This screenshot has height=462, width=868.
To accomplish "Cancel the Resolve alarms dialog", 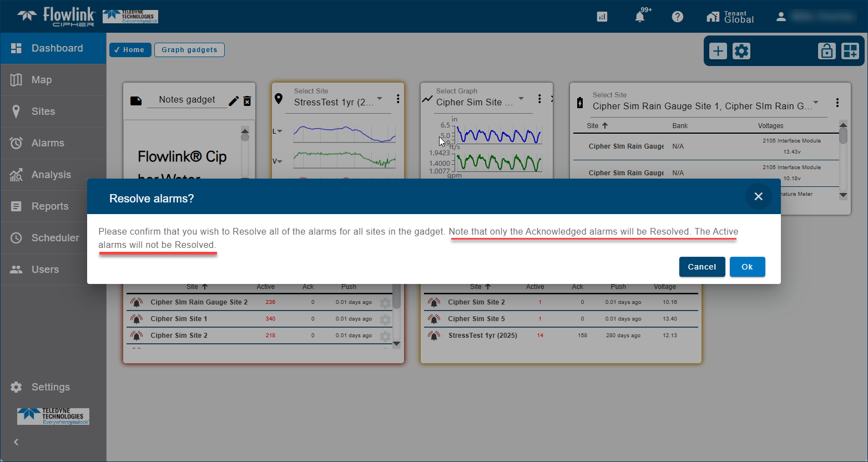I will pyautogui.click(x=702, y=267).
